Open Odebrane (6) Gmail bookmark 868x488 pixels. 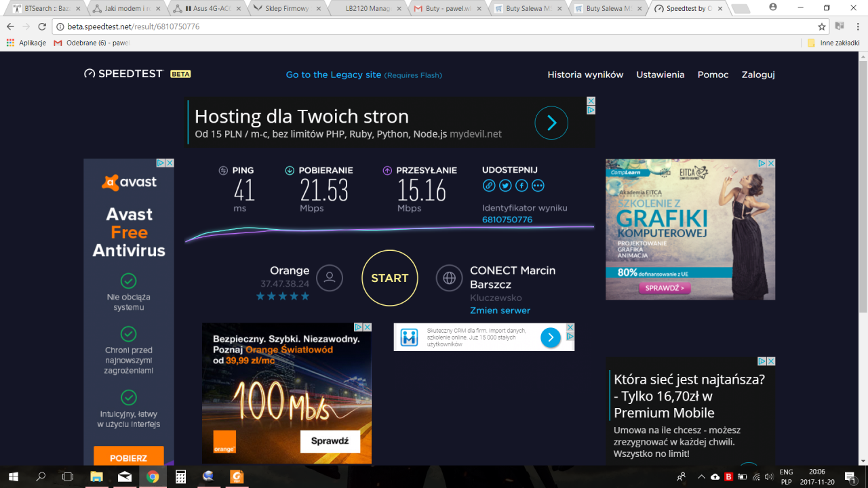pos(92,43)
